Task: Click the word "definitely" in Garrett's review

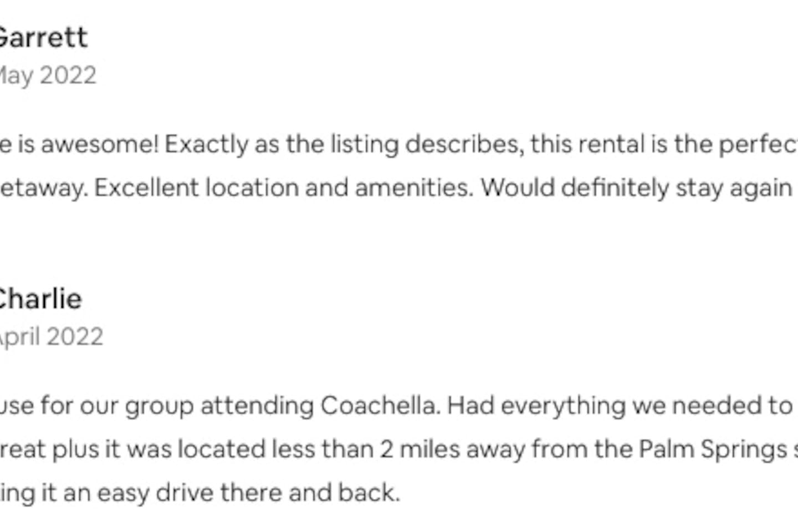Action: point(615,188)
